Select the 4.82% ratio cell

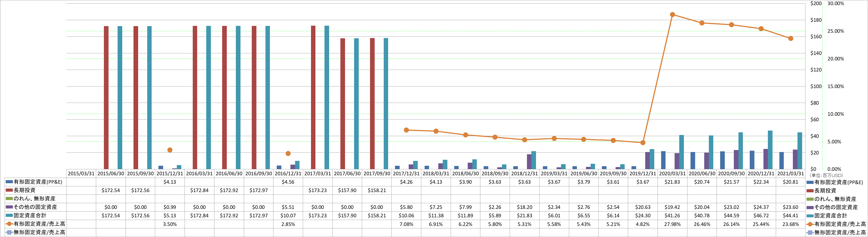(643, 224)
